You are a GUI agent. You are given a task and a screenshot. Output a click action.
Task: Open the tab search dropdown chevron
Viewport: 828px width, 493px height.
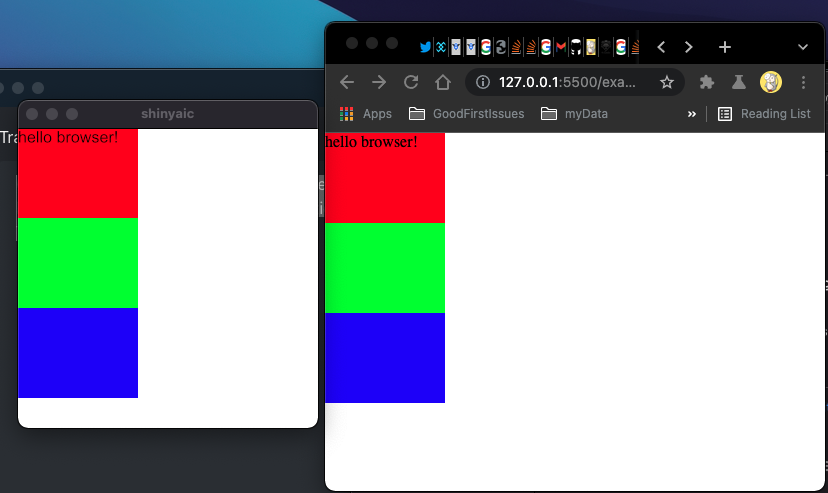pos(803,47)
